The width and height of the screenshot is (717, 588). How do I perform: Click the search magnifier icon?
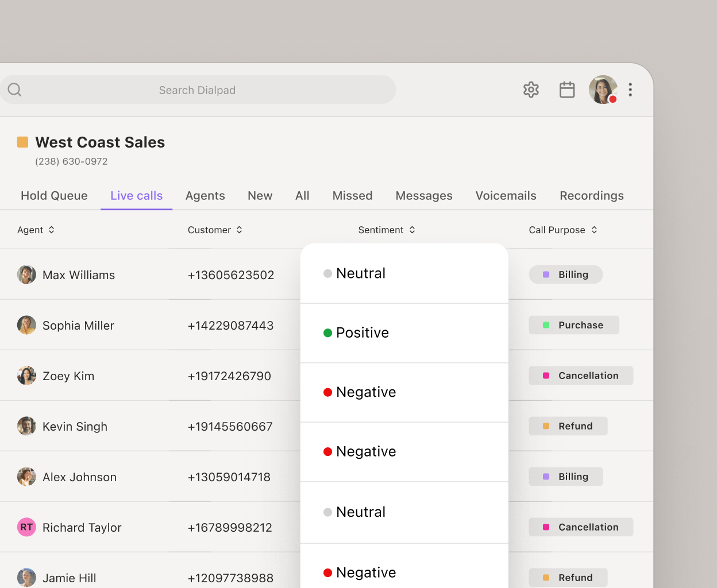tap(14, 90)
